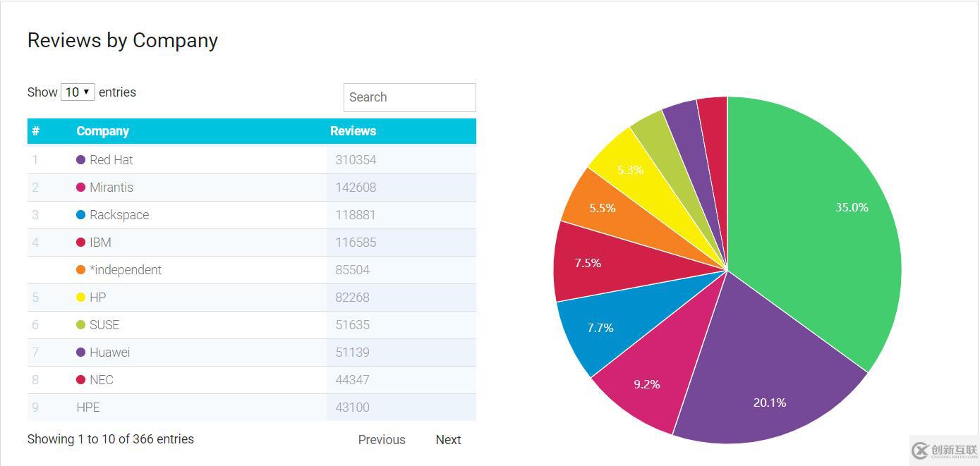Sort table by Reviews column header
This screenshot has width=980, height=466.
[353, 131]
